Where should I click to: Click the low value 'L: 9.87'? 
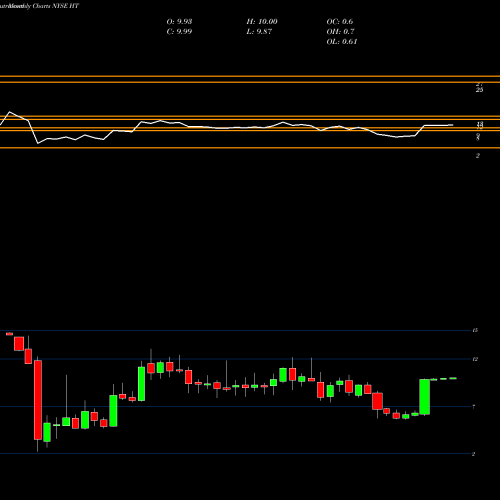(259, 31)
